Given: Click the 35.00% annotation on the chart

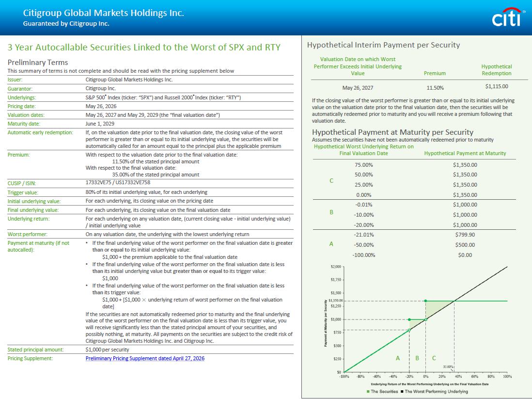Looking at the screenshot, I should pyautogui.click(x=448, y=367).
